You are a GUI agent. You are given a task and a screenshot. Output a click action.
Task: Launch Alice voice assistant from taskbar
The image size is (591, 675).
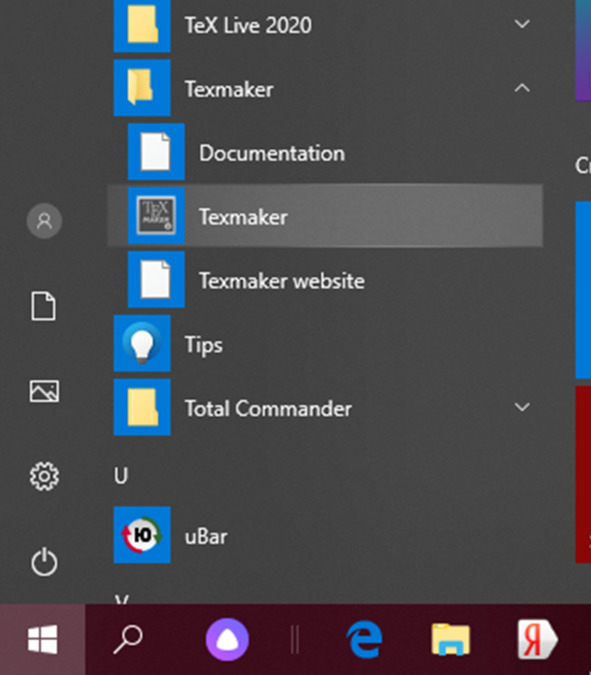(227, 639)
